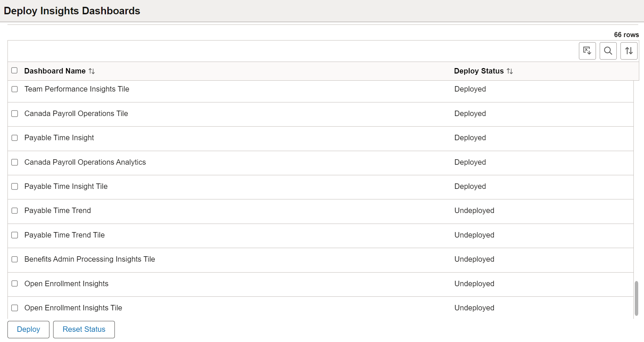The height and width of the screenshot is (342, 644).
Task: Click the Deploy Status column header
Action: point(479,71)
